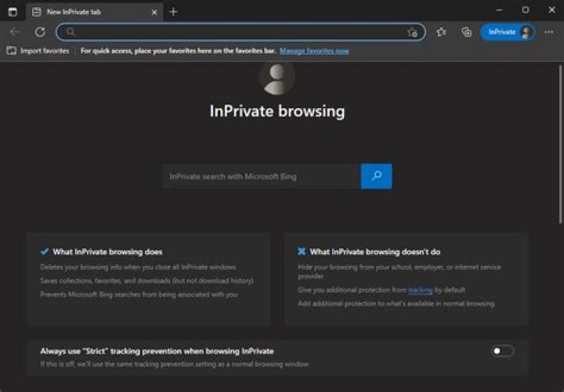Viewport: 564px width, 392px height.
Task: Open the Favorites toolbar icon
Action: point(441,32)
